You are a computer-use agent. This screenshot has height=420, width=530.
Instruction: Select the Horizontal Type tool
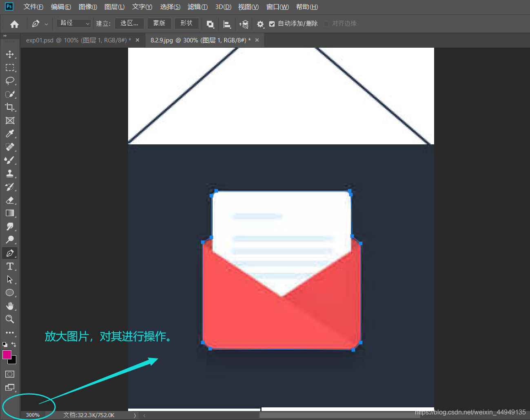click(x=10, y=266)
